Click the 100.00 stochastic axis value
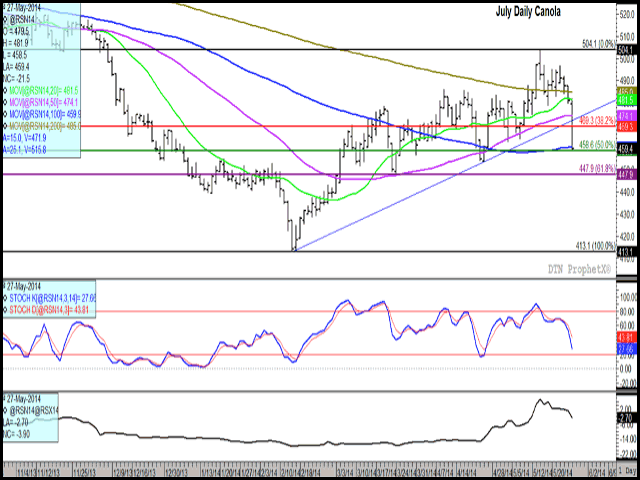 pyautogui.click(x=627, y=296)
